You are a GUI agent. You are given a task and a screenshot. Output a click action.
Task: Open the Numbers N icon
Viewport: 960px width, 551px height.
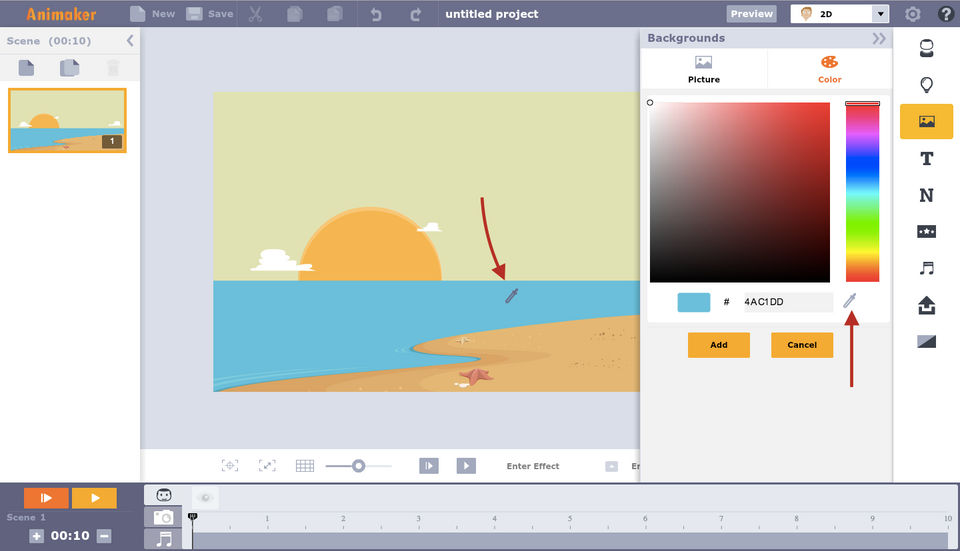tap(926, 195)
